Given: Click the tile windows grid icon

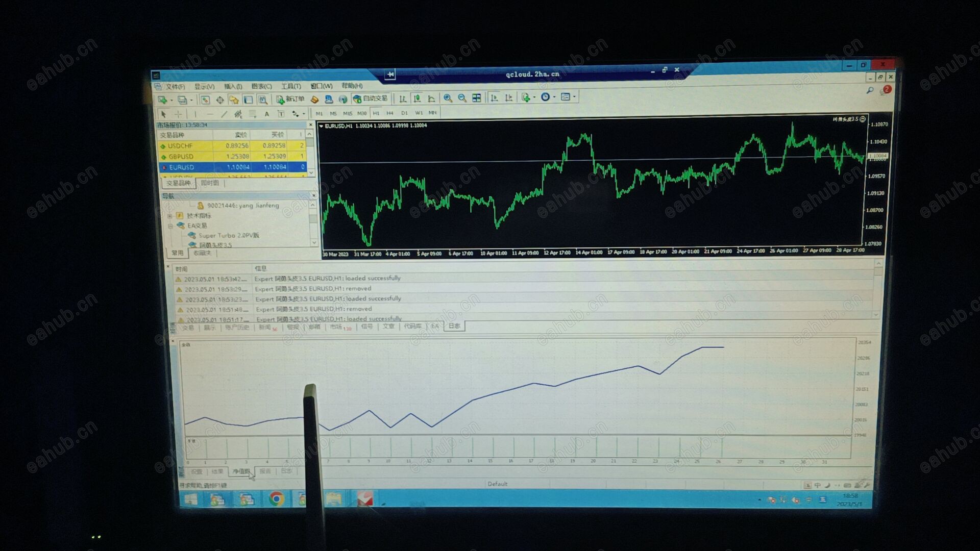Looking at the screenshot, I should tap(476, 98).
